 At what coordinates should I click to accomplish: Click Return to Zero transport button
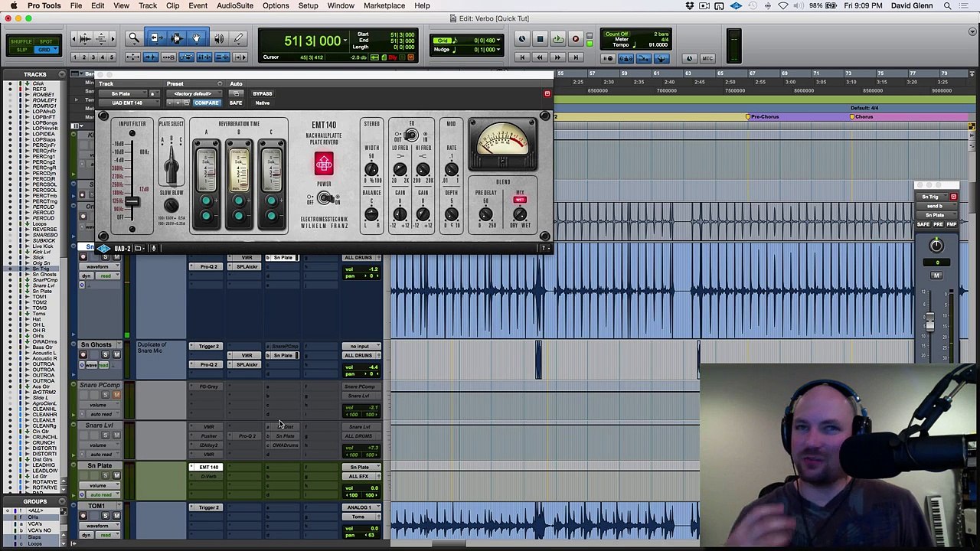(x=522, y=57)
